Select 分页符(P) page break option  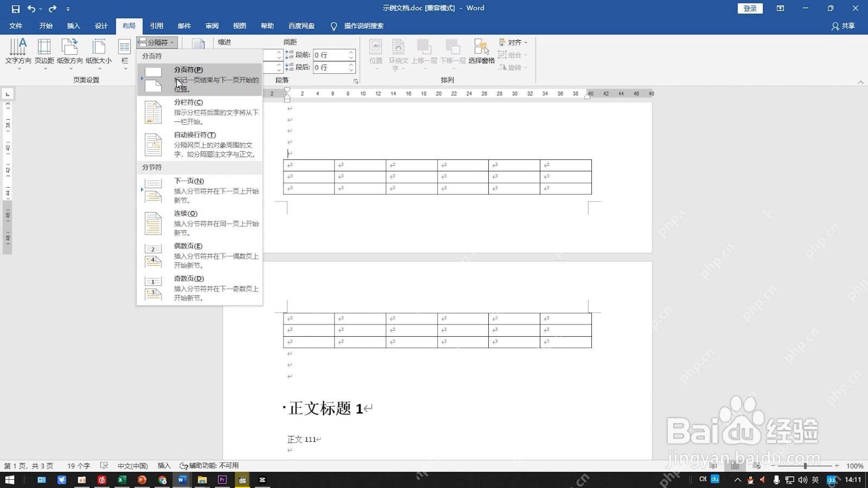(200, 80)
